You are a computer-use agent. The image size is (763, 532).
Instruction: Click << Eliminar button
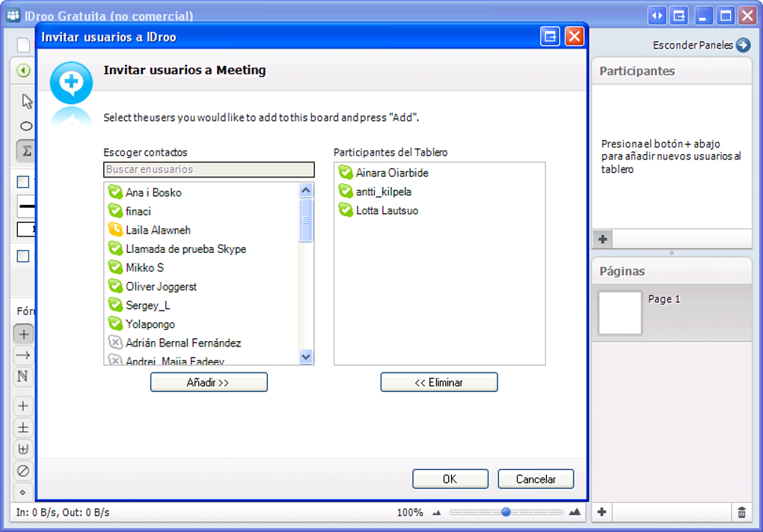tap(439, 382)
